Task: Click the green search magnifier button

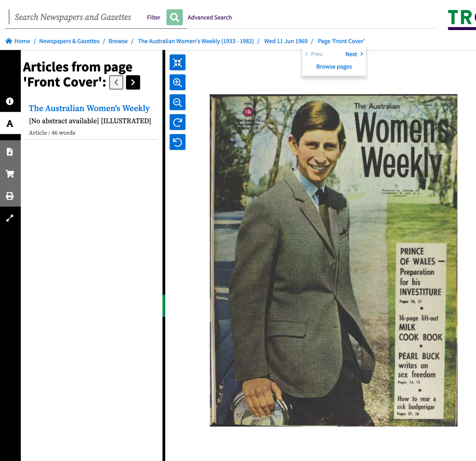Action: click(x=174, y=17)
